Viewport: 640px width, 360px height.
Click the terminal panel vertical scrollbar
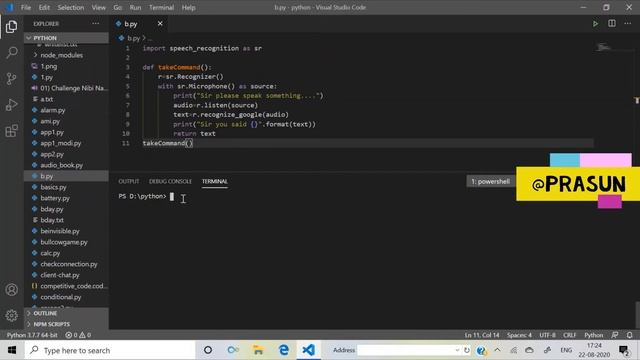pyautogui.click(x=637, y=314)
